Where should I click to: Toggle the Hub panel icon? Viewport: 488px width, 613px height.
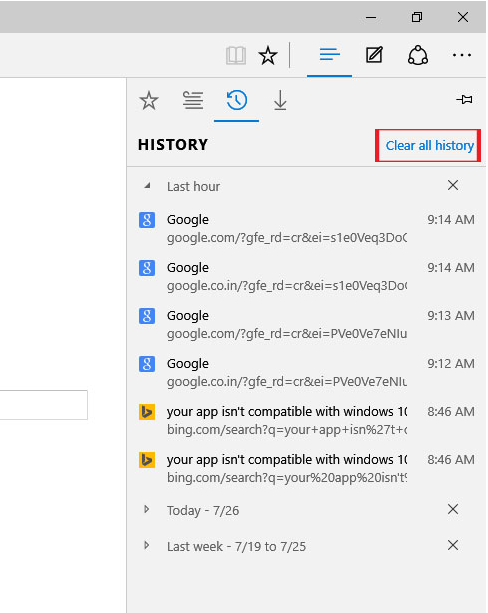click(x=329, y=55)
